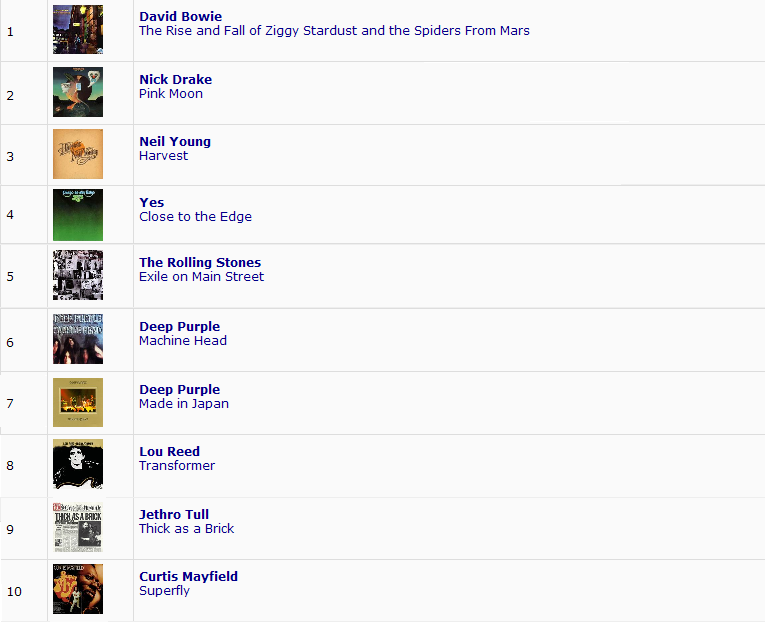Open The Rolling Stones artist link

click(x=200, y=262)
